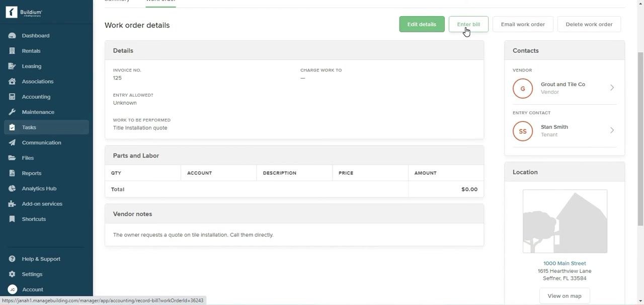644x305 pixels.
Task: Click the Shortcuts bookmark icon
Action: [12, 219]
